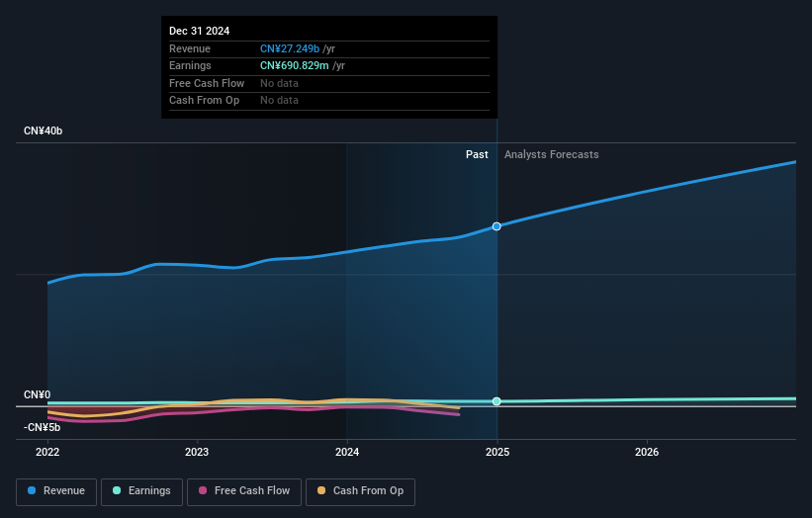Click the CN¥40b y-axis label
Viewport: 812px width, 518px height.
click(43, 130)
